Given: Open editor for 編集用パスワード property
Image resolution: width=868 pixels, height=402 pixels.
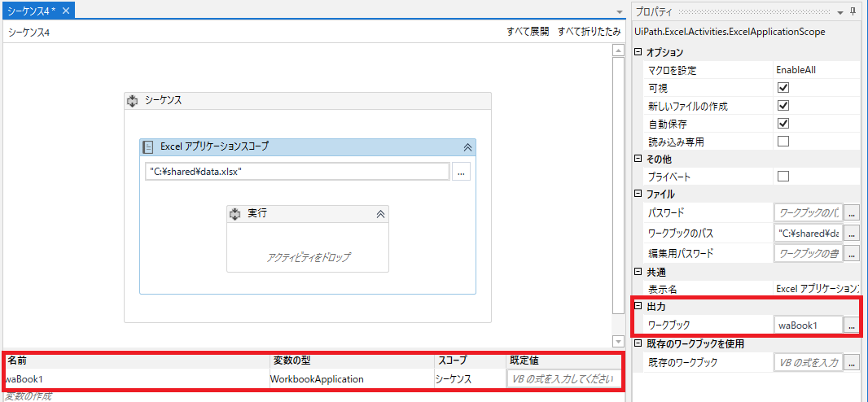Looking at the screenshot, I should pyautogui.click(x=852, y=254).
